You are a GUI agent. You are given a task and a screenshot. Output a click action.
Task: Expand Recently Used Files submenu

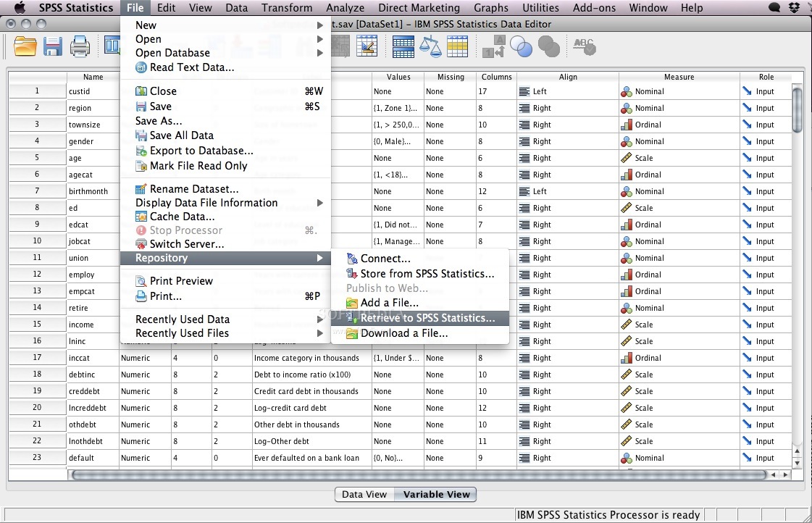click(225, 333)
